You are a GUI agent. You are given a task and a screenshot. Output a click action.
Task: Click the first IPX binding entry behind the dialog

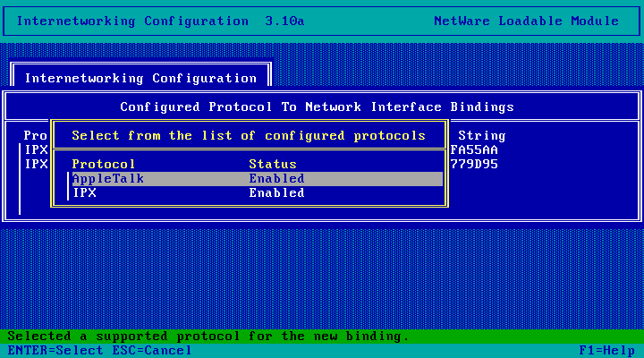[x=36, y=150]
